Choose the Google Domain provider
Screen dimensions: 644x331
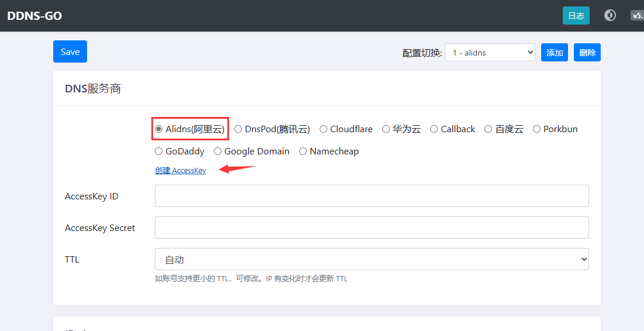(x=217, y=151)
